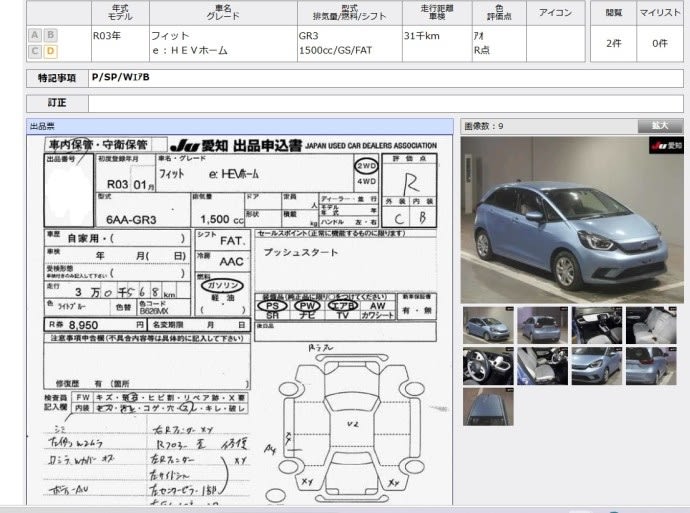Click the A grade icon

click(x=35, y=35)
